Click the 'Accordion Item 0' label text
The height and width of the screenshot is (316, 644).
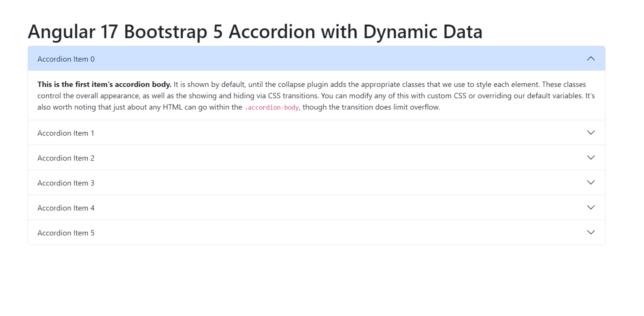pos(66,59)
